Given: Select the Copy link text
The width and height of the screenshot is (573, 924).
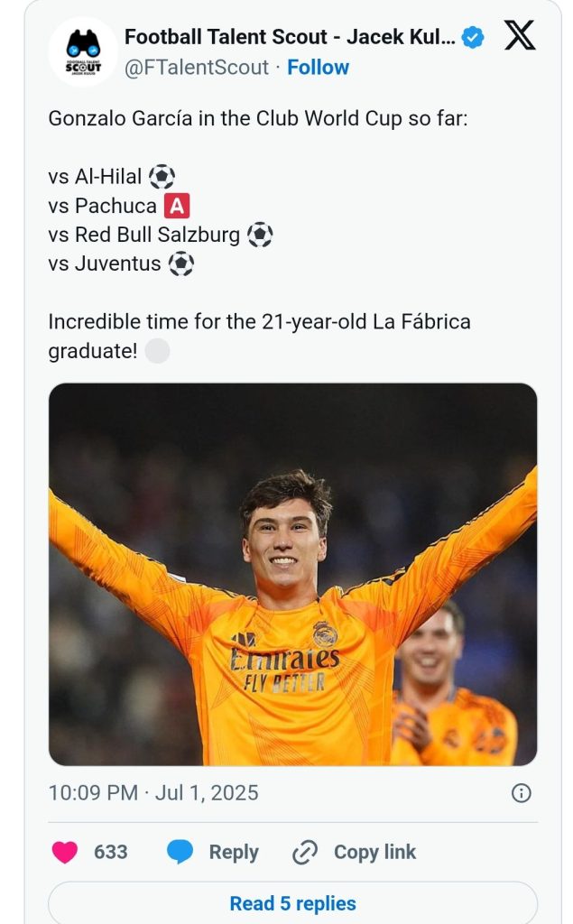Looking at the screenshot, I should point(374,852).
